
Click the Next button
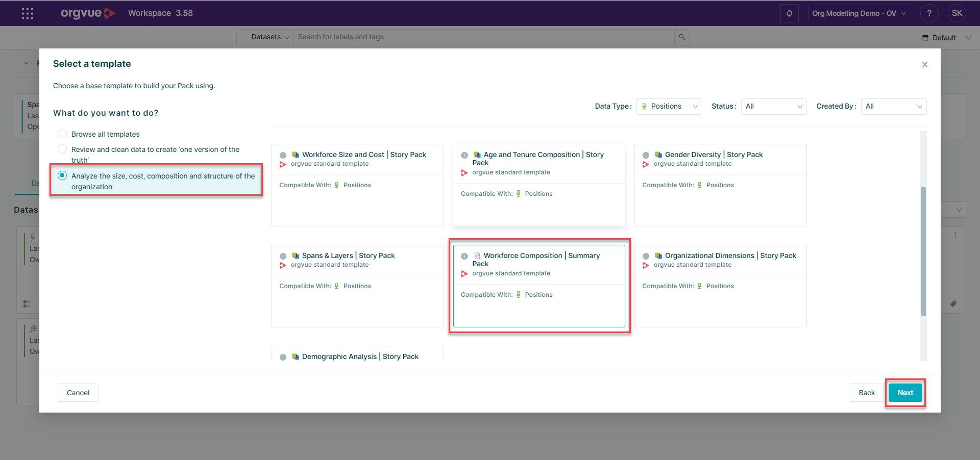coord(905,393)
